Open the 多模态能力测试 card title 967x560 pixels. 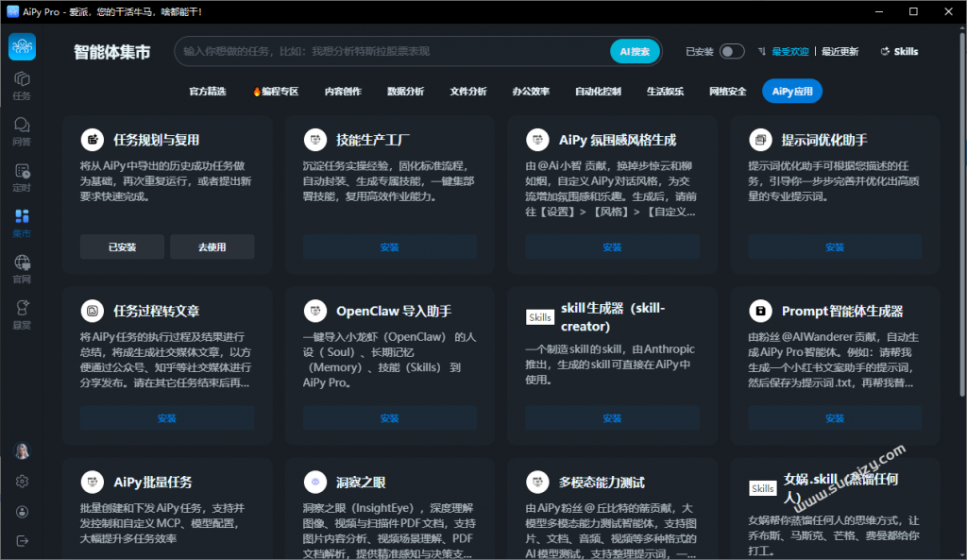point(602,483)
